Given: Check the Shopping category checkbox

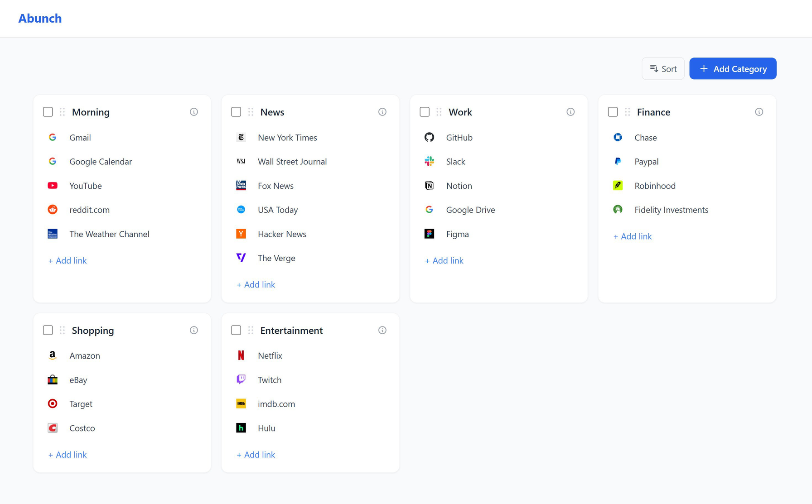Looking at the screenshot, I should (x=48, y=330).
